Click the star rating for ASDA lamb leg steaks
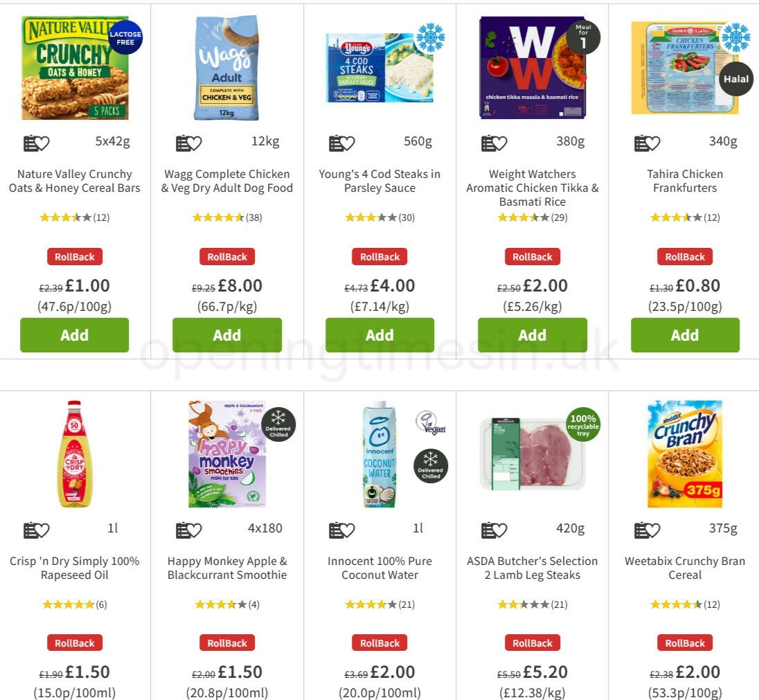 523,604
